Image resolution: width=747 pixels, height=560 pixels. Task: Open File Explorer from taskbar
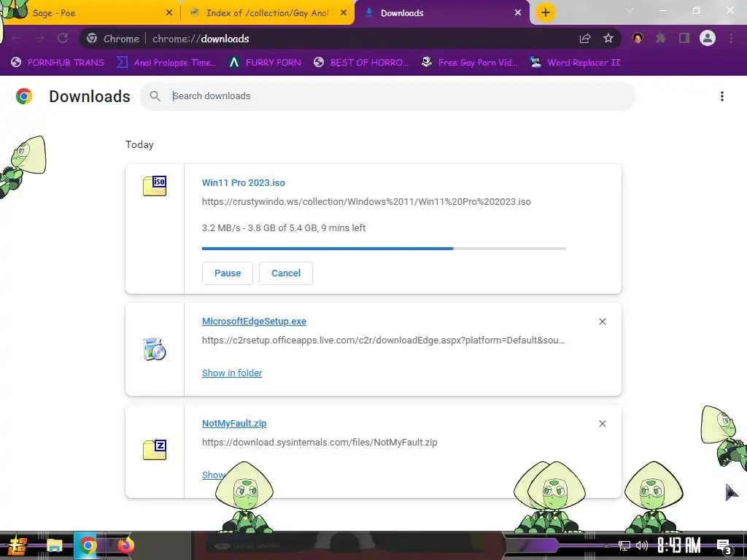click(x=54, y=545)
